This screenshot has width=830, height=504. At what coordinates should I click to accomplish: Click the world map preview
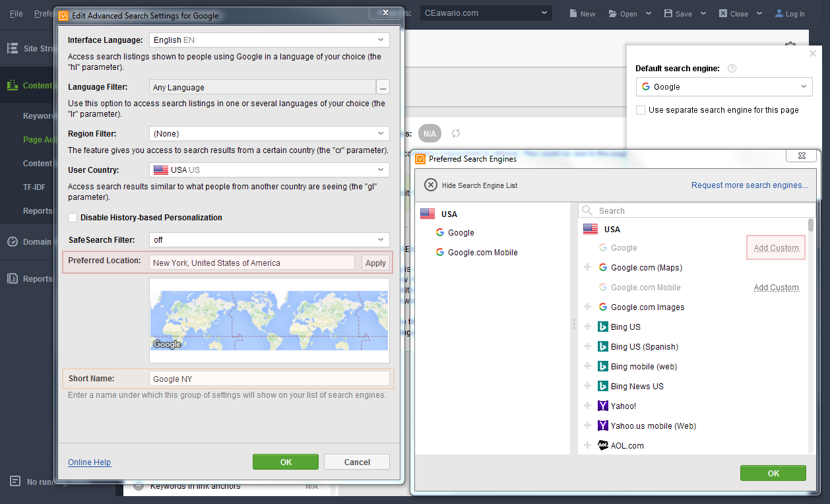click(x=269, y=320)
